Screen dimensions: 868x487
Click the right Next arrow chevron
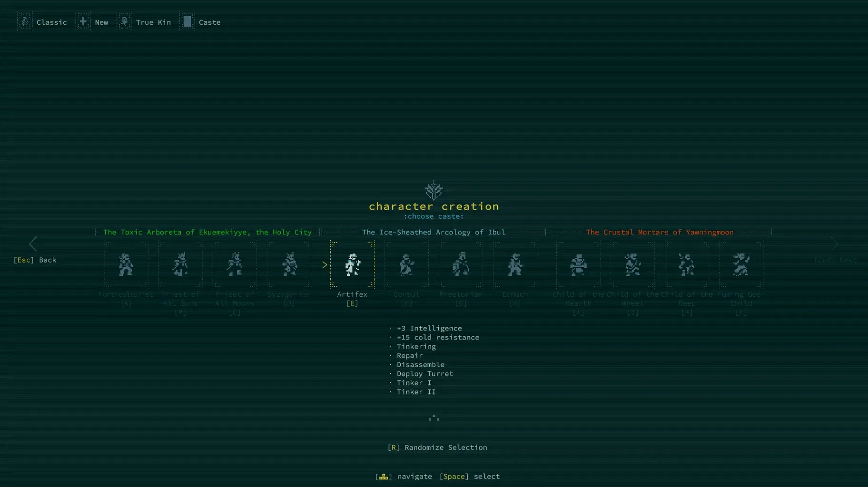pos(835,244)
